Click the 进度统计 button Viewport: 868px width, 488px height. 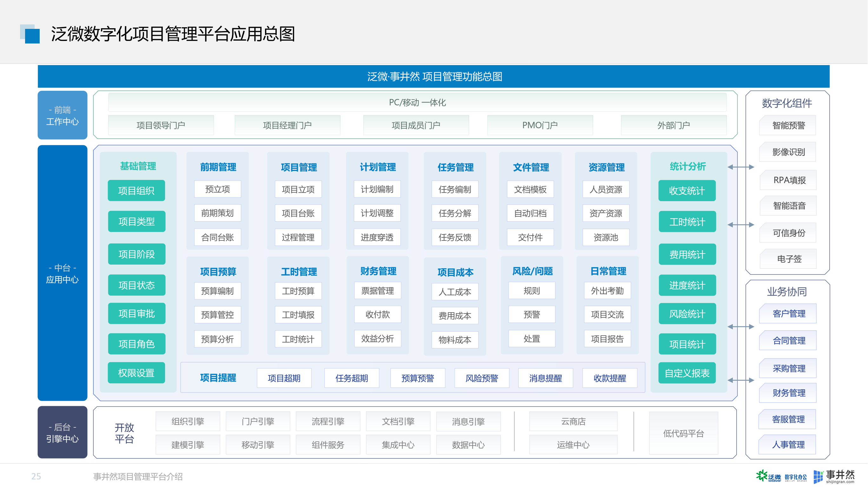pos(687,285)
